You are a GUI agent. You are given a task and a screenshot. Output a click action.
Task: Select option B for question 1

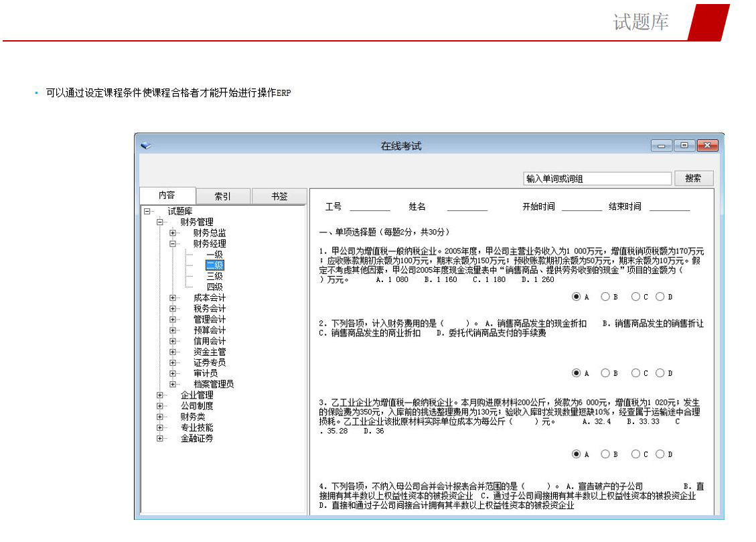605,297
